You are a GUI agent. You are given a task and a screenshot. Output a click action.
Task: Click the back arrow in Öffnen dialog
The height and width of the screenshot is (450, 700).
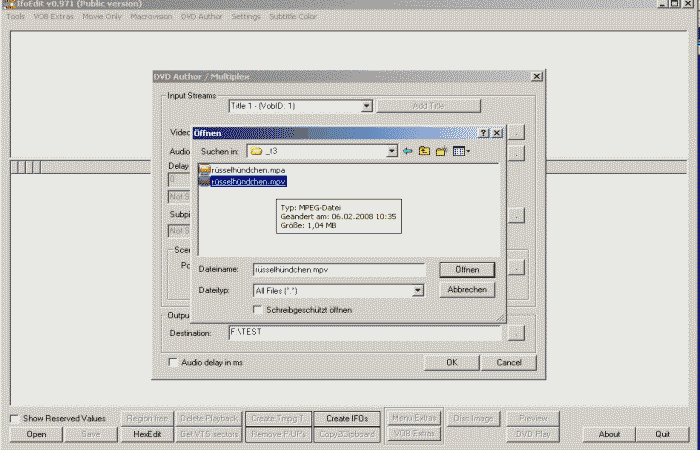click(x=408, y=151)
